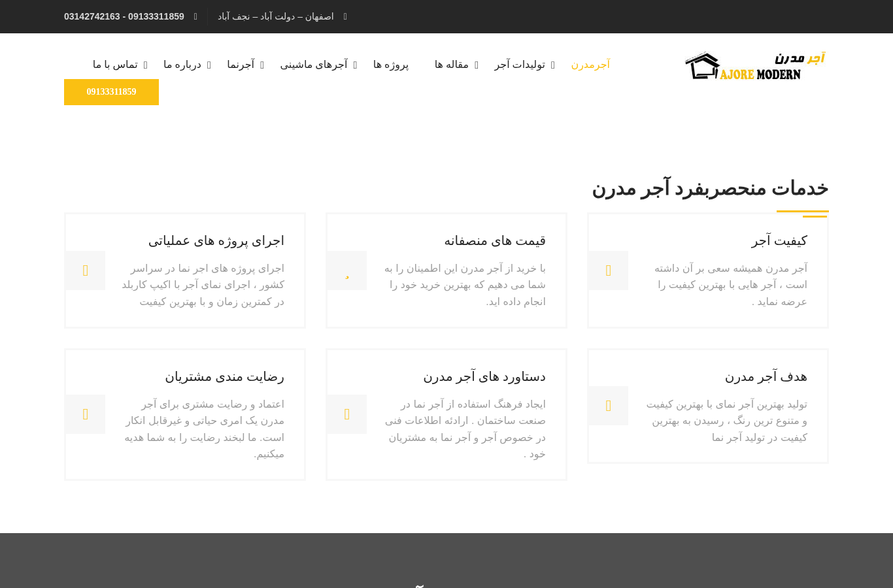
Task: Open the درباره ما menu
Action: 187,65
